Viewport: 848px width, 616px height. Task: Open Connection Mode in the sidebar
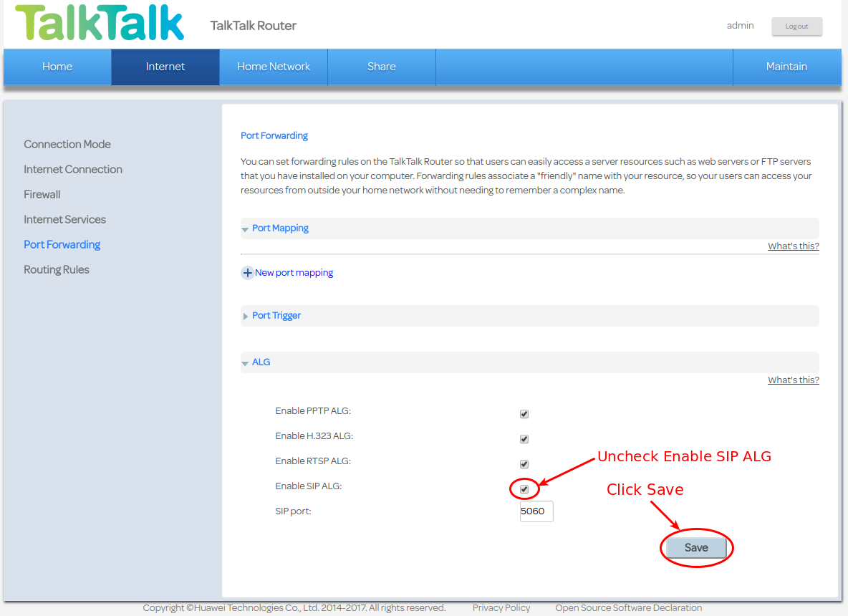[x=67, y=145]
